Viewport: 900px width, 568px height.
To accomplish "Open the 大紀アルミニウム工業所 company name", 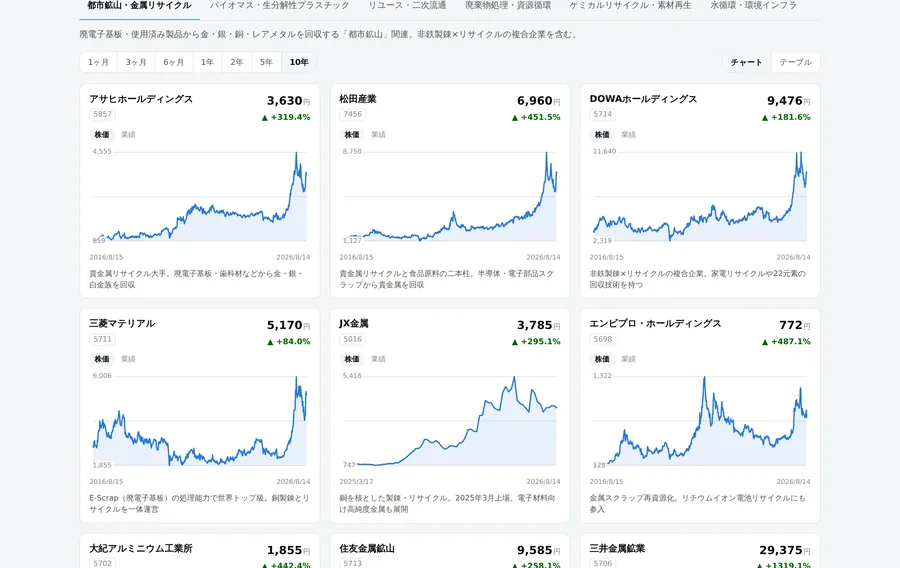I will (141, 548).
